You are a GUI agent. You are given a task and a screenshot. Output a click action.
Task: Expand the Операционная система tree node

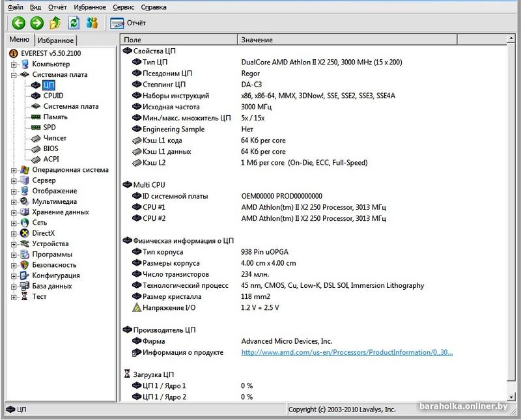(14, 170)
